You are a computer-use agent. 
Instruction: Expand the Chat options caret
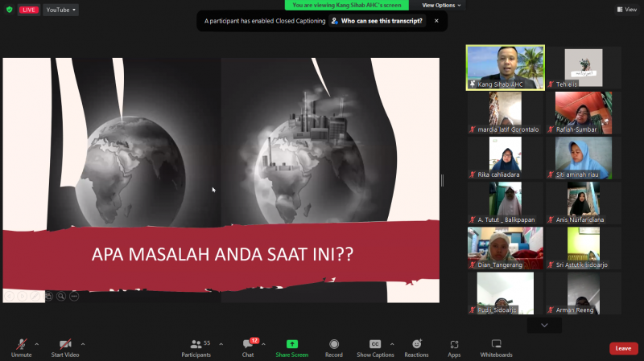(263, 344)
